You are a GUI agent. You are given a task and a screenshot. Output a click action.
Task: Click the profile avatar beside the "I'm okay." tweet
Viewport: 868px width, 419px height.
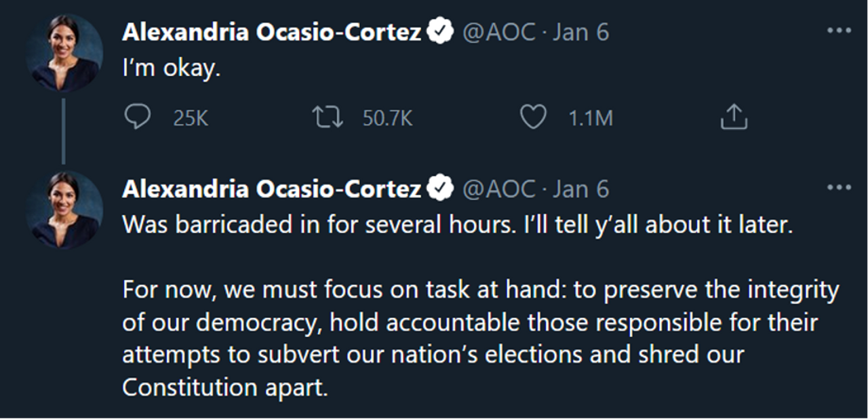[x=64, y=52]
